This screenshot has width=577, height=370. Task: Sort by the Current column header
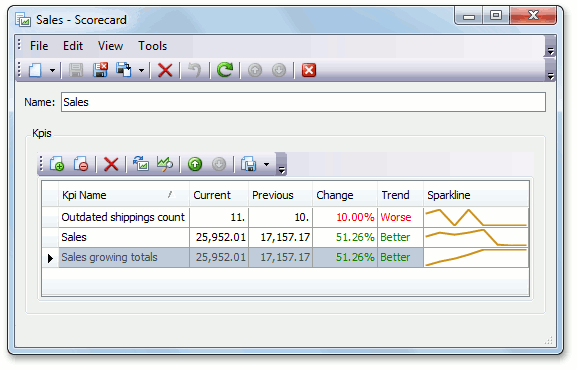219,195
